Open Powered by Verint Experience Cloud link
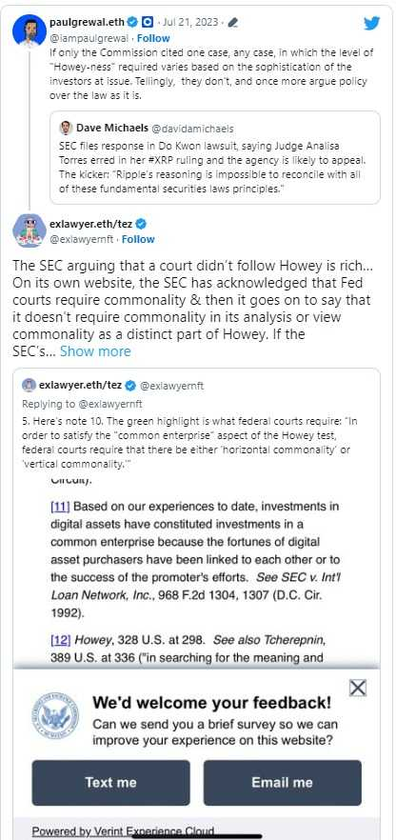This screenshot has width=396, height=840. click(x=123, y=831)
